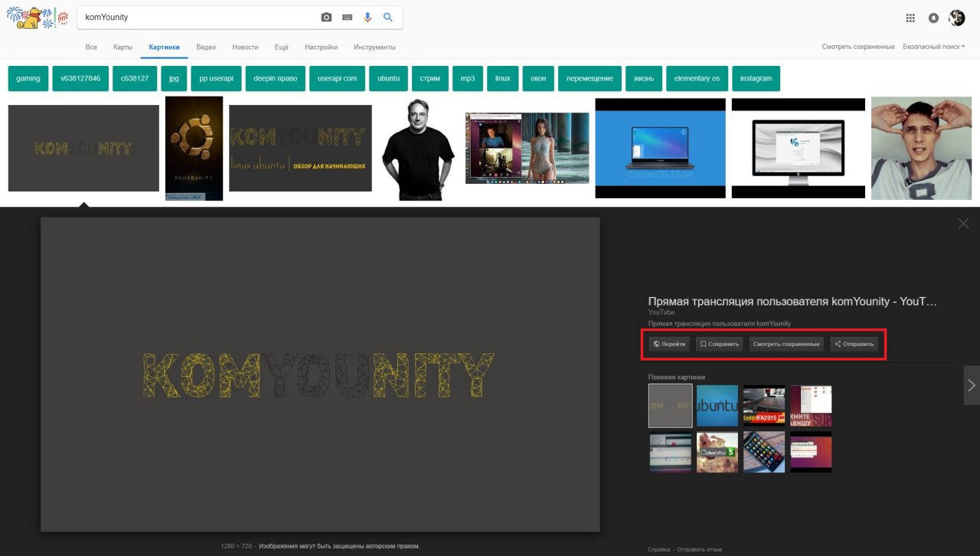
Task: Click Смотреть сохраненные button in panel
Action: click(786, 344)
